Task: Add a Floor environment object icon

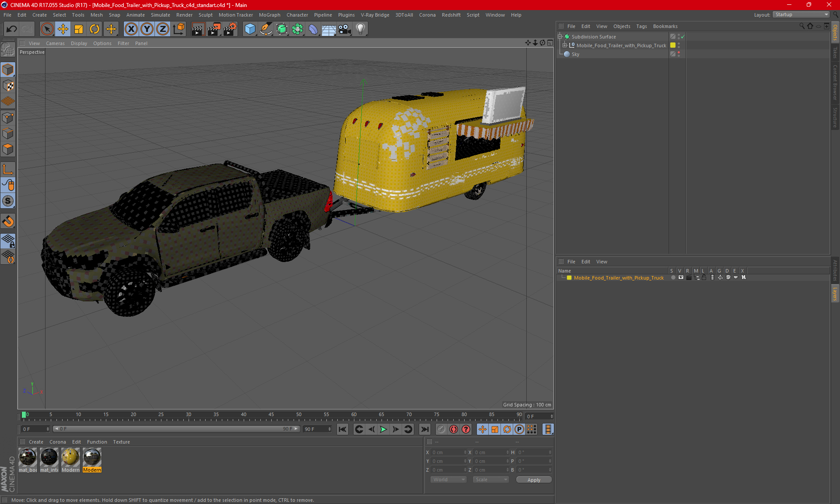Action: (329, 29)
